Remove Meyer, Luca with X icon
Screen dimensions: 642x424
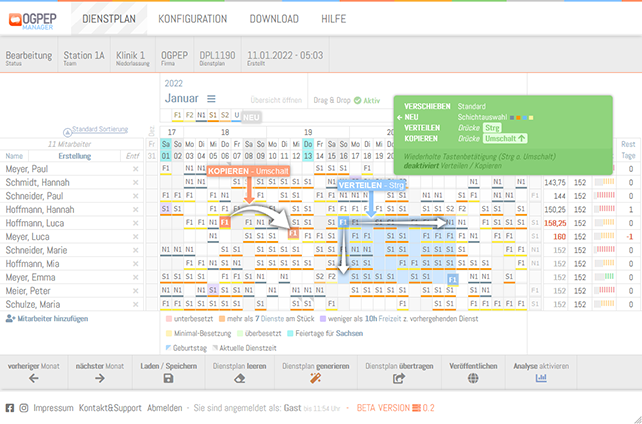136,237
